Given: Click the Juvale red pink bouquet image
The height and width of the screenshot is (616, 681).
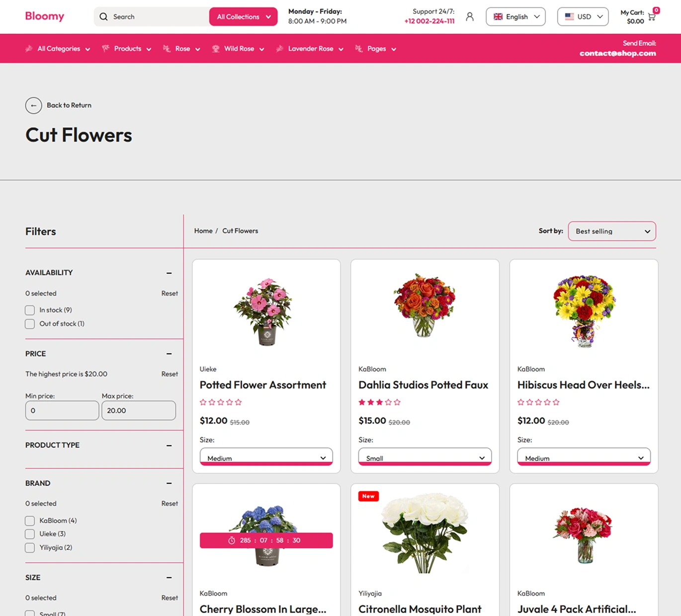Looking at the screenshot, I should pyautogui.click(x=583, y=536).
